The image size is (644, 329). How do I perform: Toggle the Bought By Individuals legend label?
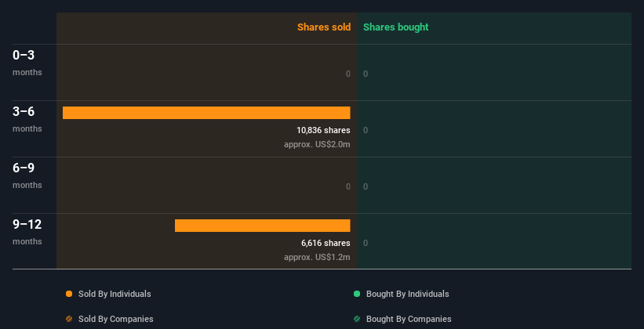(407, 294)
